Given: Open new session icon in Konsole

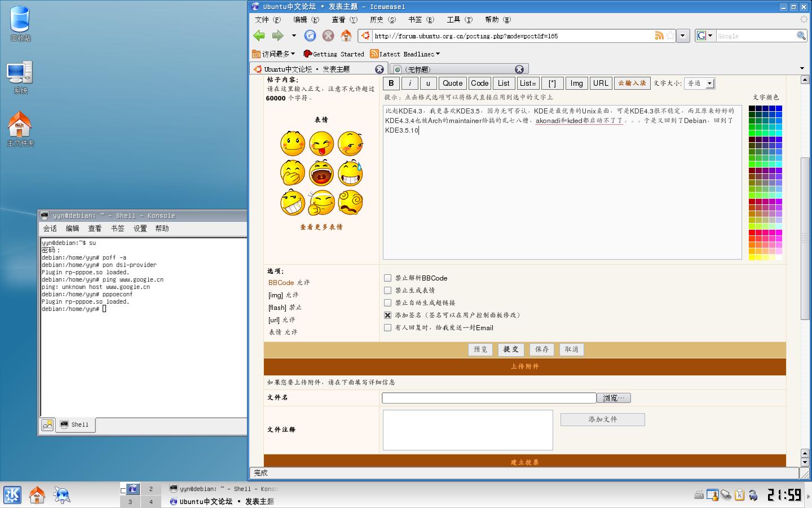Looking at the screenshot, I should pos(47,424).
